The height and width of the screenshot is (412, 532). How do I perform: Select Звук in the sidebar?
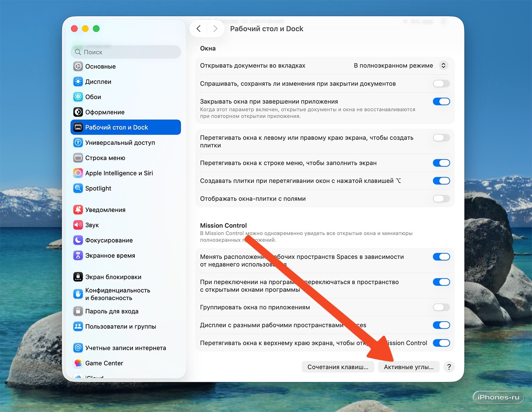[x=126, y=225]
